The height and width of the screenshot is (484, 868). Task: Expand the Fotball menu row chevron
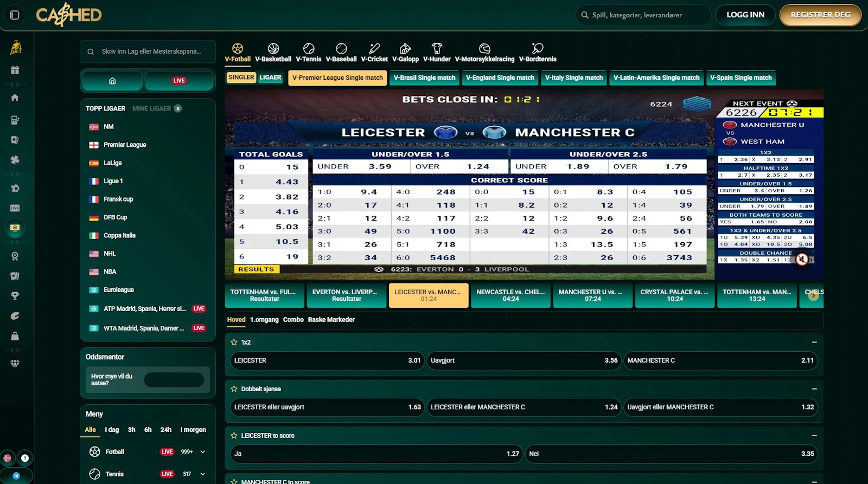(x=203, y=452)
